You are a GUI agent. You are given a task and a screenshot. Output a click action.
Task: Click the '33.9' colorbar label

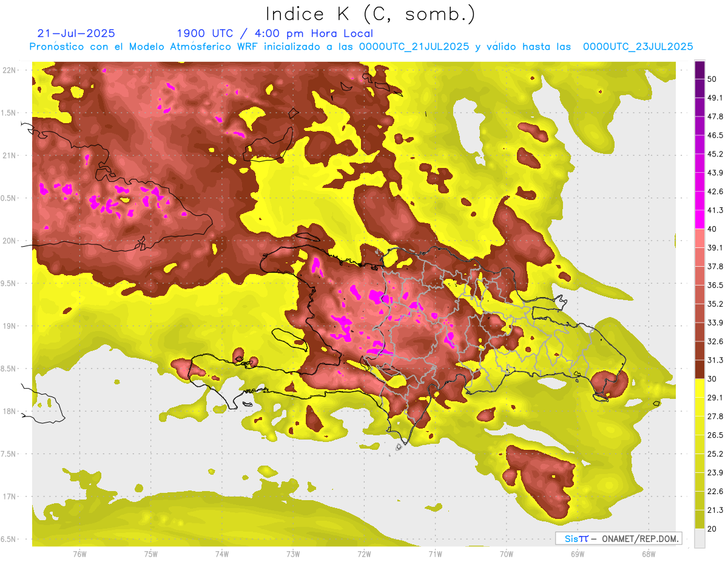(x=715, y=323)
